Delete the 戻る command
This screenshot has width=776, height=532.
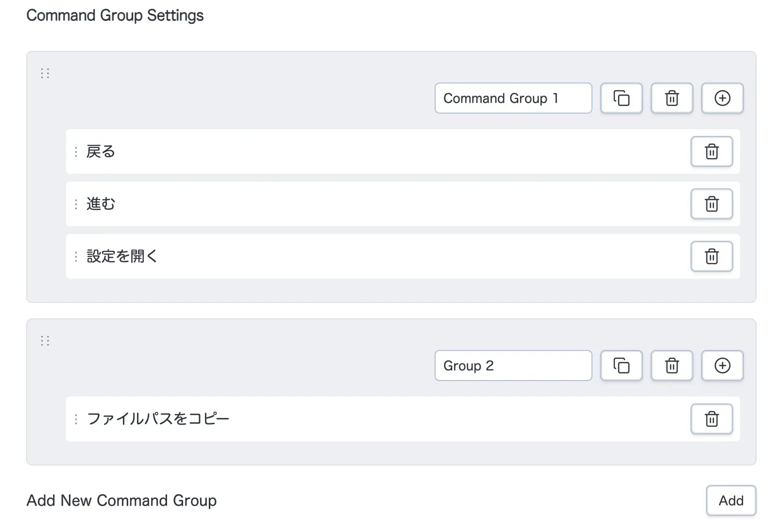[x=711, y=151]
